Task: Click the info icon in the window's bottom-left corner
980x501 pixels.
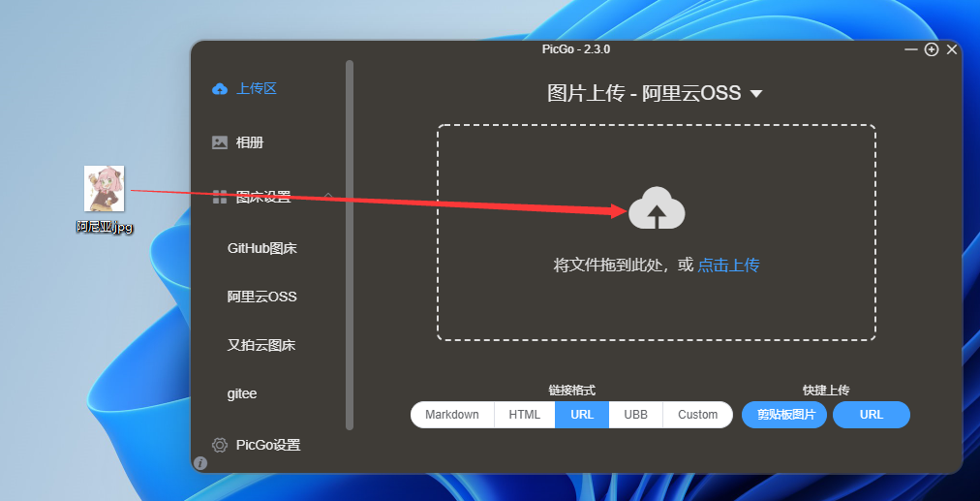Action: [x=200, y=463]
